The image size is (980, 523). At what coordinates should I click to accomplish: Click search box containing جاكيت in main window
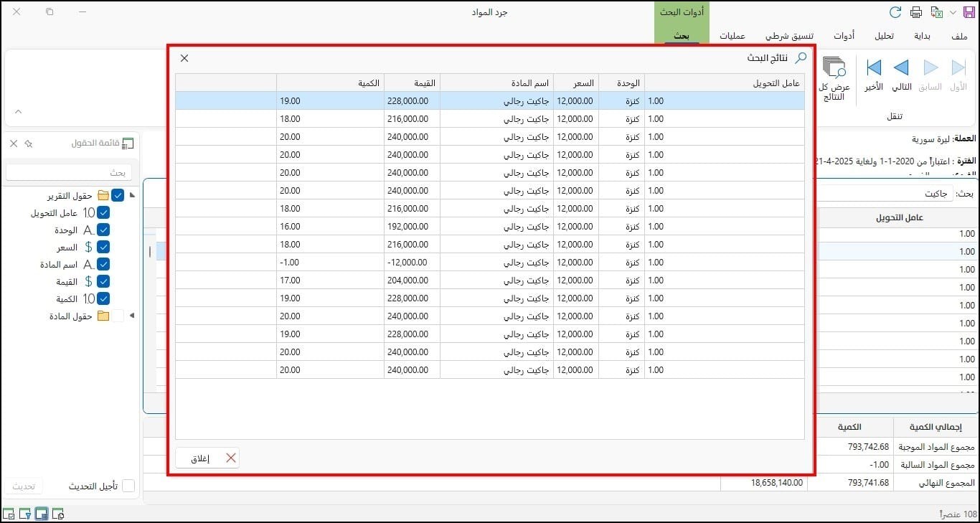884,194
